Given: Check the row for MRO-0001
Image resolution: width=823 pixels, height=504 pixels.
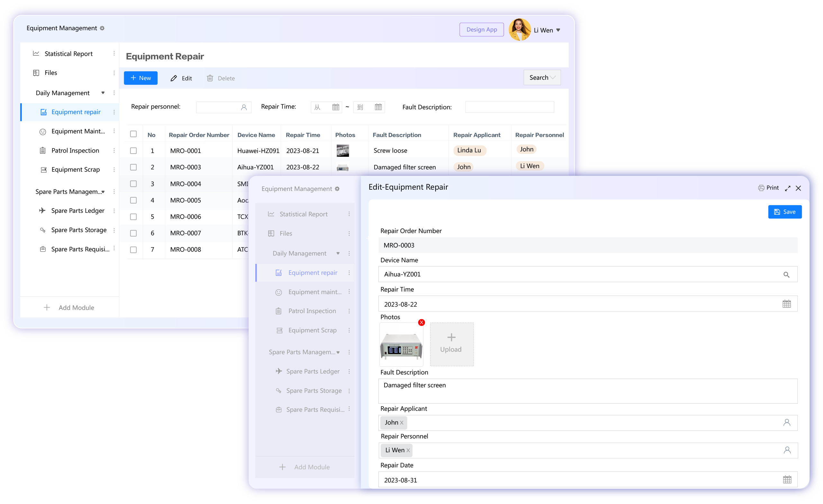Looking at the screenshot, I should (x=133, y=151).
